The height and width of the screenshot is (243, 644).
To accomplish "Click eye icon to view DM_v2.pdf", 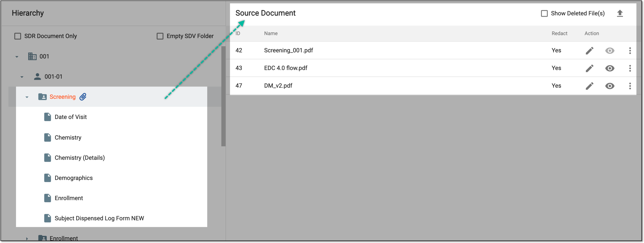I will tap(609, 86).
